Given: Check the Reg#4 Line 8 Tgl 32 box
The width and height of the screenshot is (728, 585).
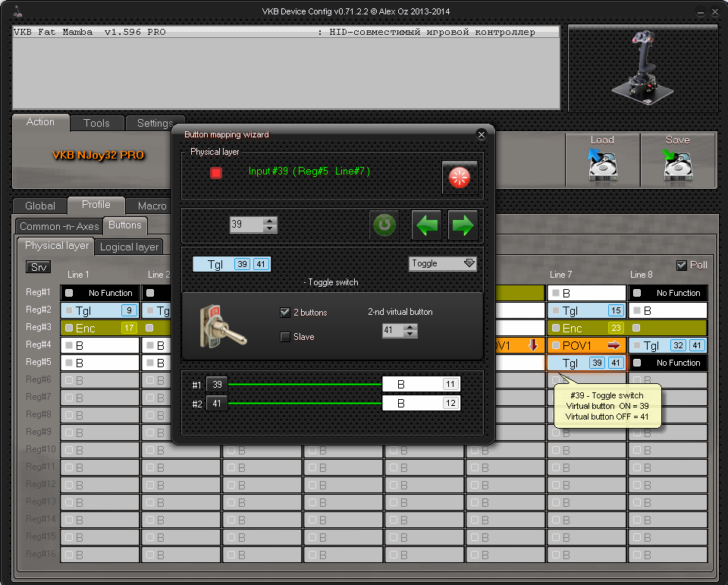Looking at the screenshot, I should 637,345.
